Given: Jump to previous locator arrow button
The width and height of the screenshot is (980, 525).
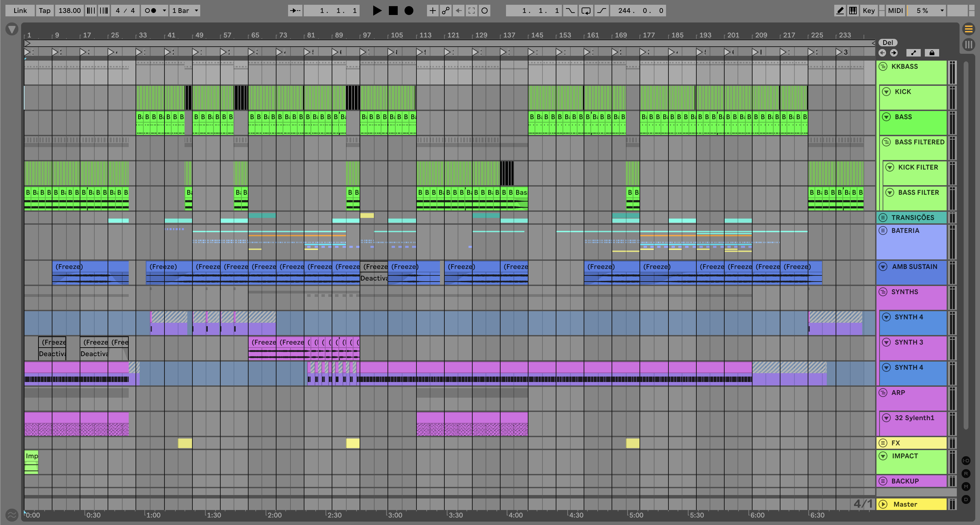Looking at the screenshot, I should pyautogui.click(x=882, y=53).
